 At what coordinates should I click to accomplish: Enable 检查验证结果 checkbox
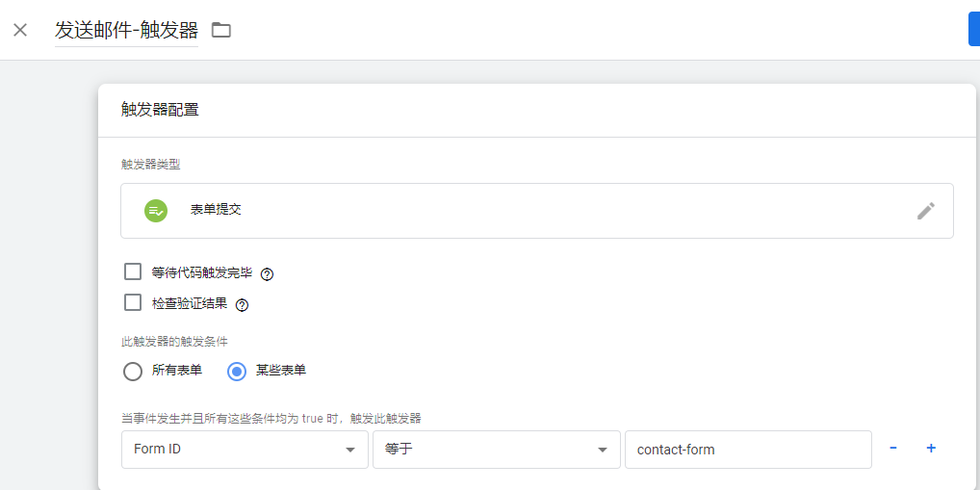133,303
